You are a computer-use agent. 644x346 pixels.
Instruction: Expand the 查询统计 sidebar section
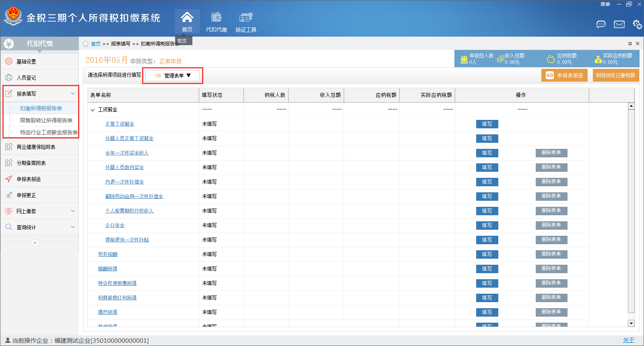pyautogui.click(x=73, y=227)
